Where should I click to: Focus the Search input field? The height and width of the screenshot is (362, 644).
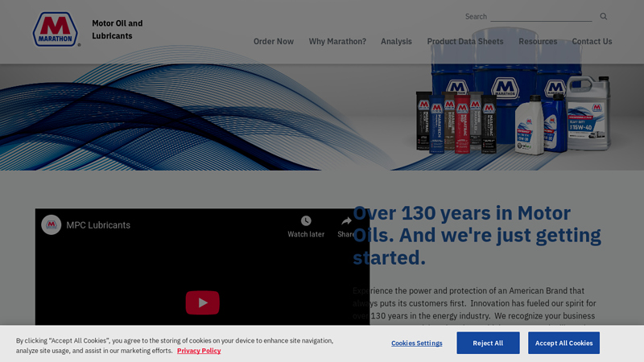click(x=541, y=16)
